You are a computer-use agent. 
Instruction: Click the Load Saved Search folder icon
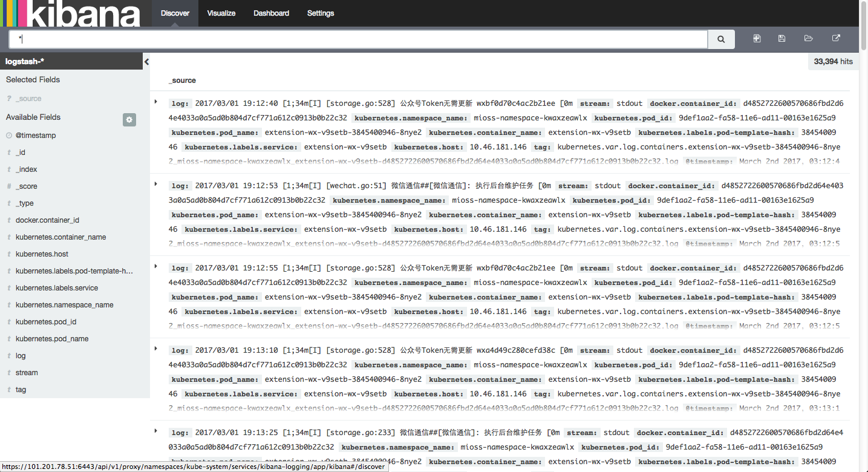(x=809, y=39)
